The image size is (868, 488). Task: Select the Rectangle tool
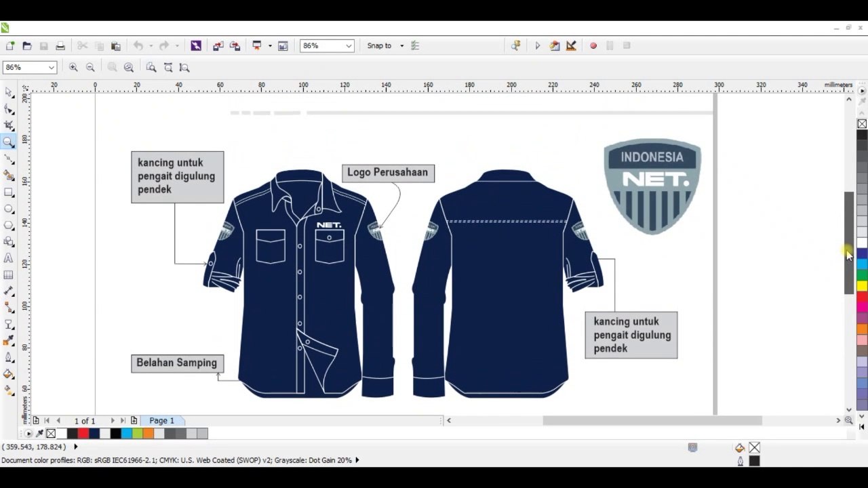click(9, 192)
